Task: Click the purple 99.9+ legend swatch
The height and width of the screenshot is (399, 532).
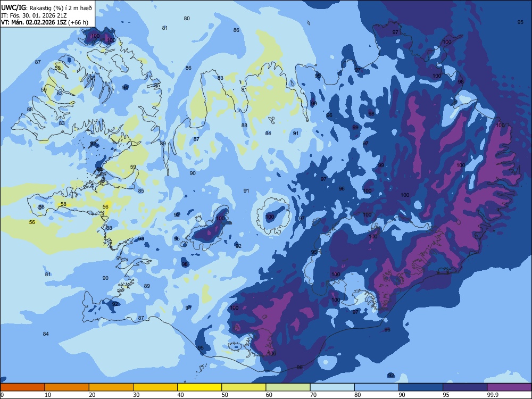Action: click(x=509, y=387)
